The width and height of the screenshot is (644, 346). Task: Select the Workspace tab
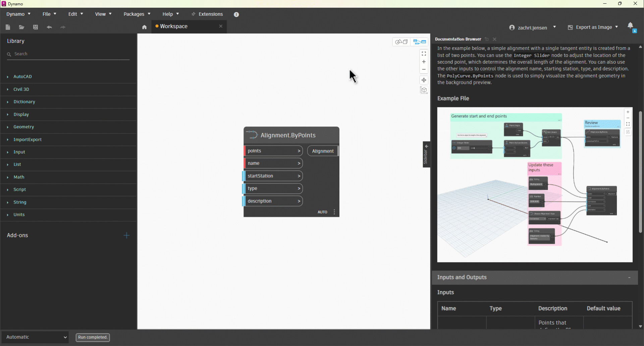(174, 26)
